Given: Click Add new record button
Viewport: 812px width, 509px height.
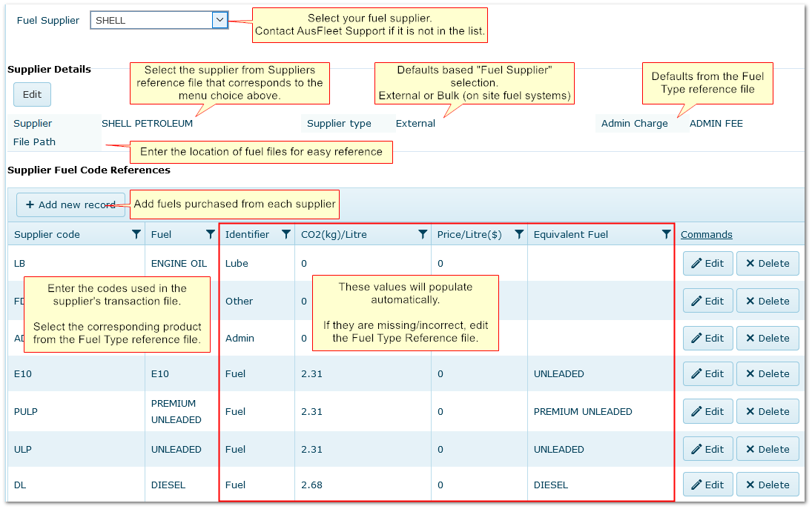Looking at the screenshot, I should pyautogui.click(x=70, y=204).
